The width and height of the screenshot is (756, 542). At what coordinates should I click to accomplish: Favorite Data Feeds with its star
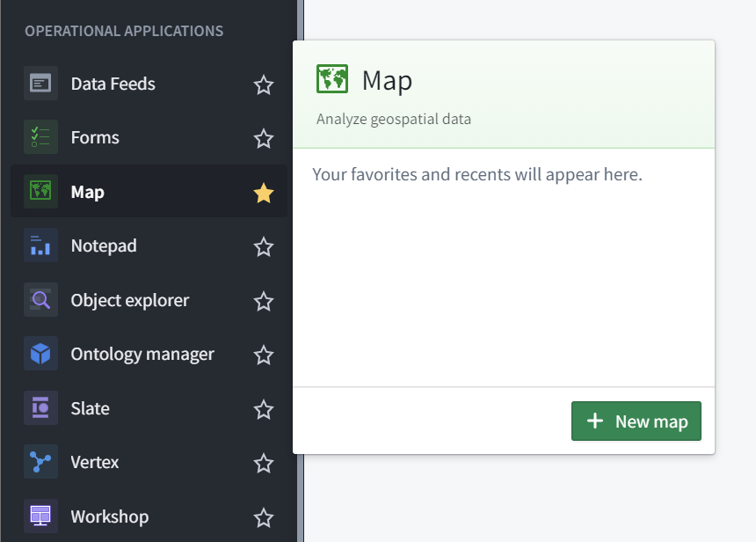pos(264,85)
